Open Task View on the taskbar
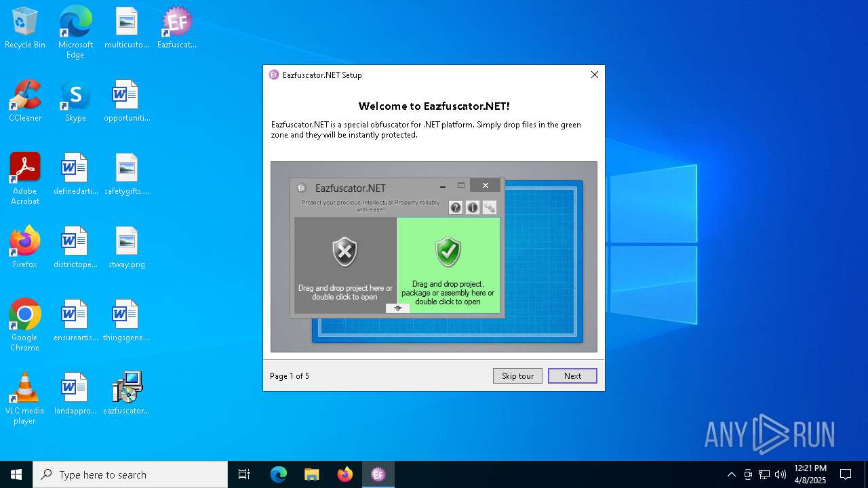 click(x=244, y=474)
